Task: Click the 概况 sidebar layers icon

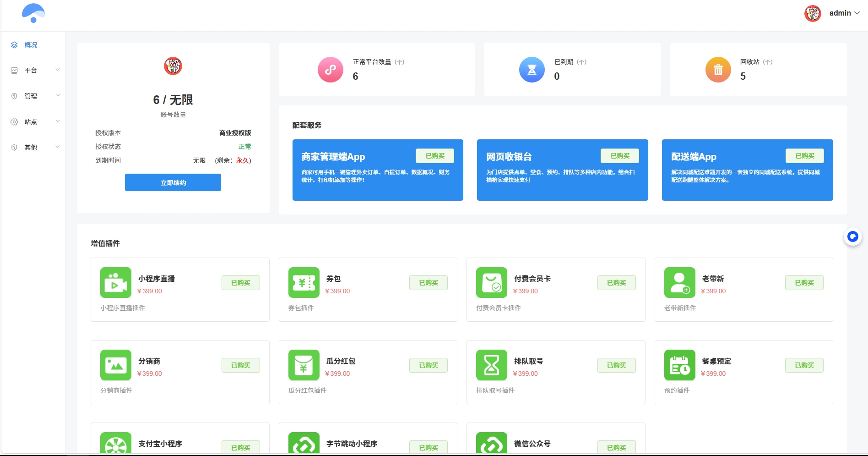Action: (x=14, y=45)
